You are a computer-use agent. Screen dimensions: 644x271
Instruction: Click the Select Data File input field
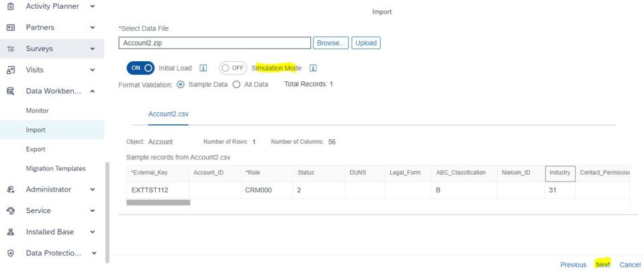(x=214, y=43)
